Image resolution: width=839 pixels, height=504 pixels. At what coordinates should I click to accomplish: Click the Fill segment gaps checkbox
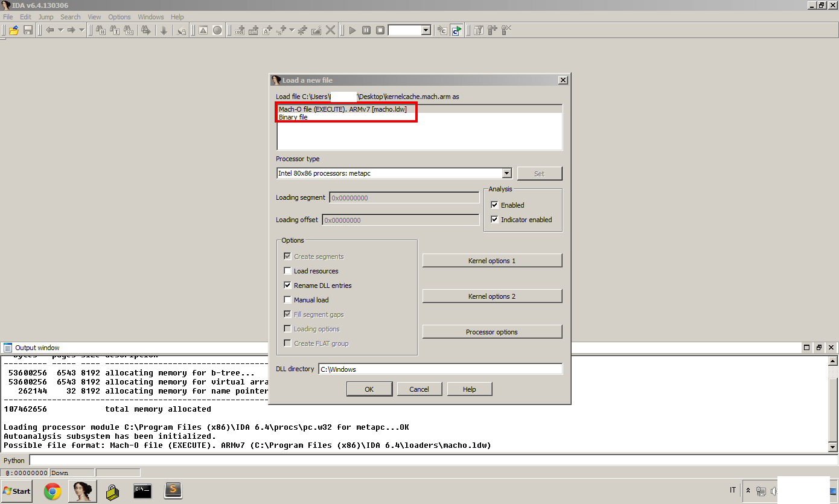point(288,314)
